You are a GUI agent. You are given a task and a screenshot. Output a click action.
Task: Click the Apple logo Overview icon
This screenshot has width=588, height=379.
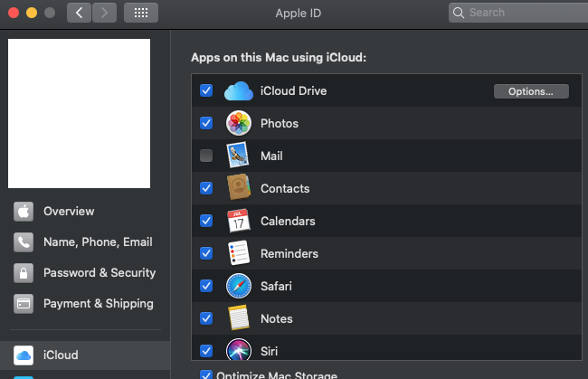[24, 212]
